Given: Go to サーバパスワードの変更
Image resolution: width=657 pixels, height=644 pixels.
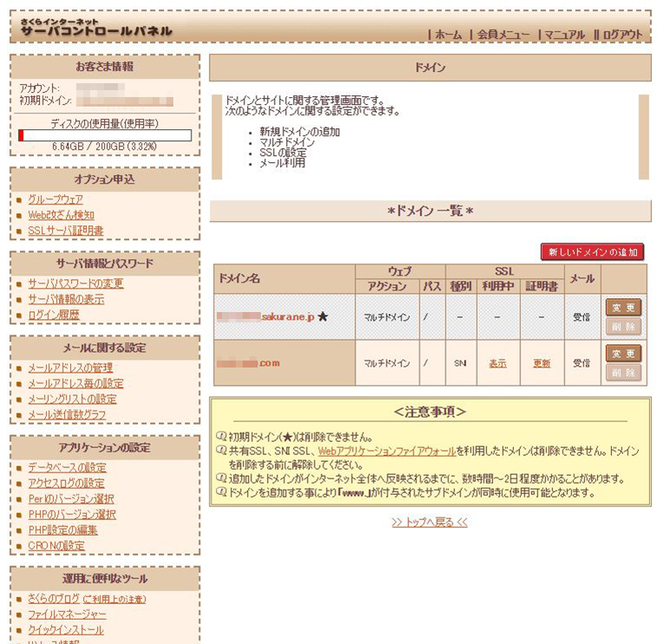Looking at the screenshot, I should 75,283.
